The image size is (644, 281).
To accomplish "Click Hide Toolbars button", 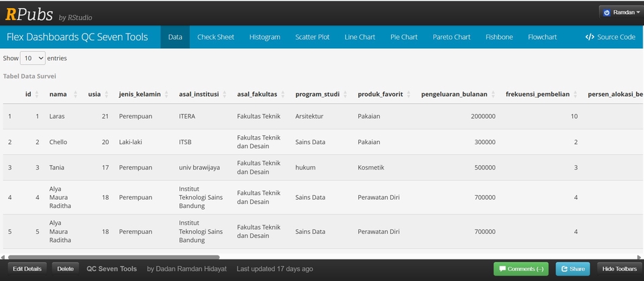I will pyautogui.click(x=619, y=269).
